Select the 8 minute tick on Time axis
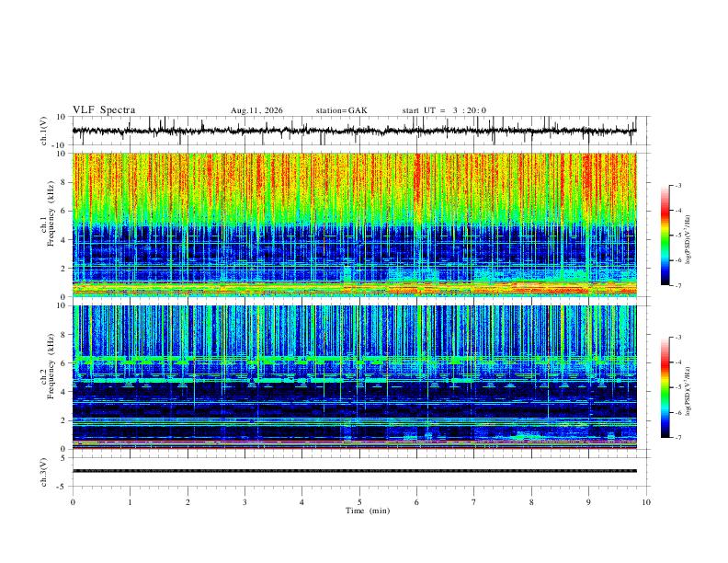 pos(531,502)
